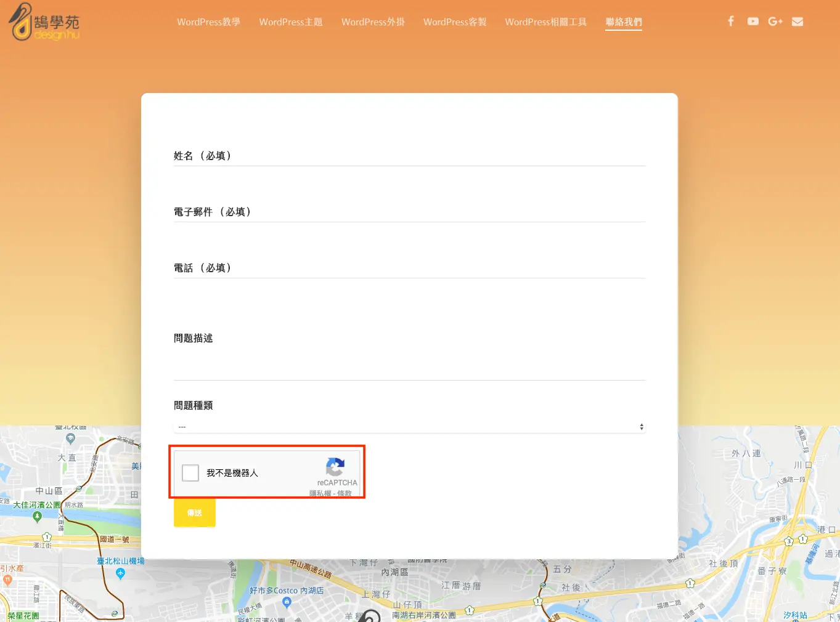Image resolution: width=840 pixels, height=622 pixels.
Task: Go to the 聯絡我們 menu item
Action: (x=624, y=22)
